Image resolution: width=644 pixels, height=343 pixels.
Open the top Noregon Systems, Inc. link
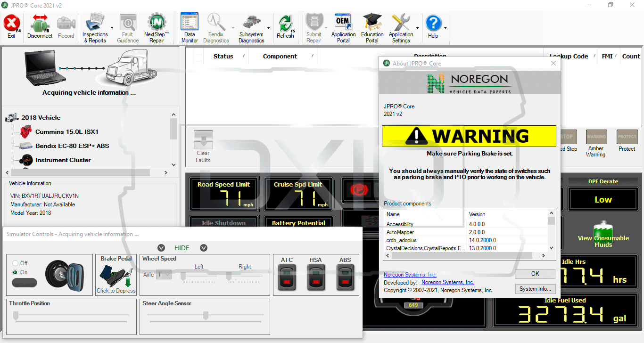coord(410,275)
